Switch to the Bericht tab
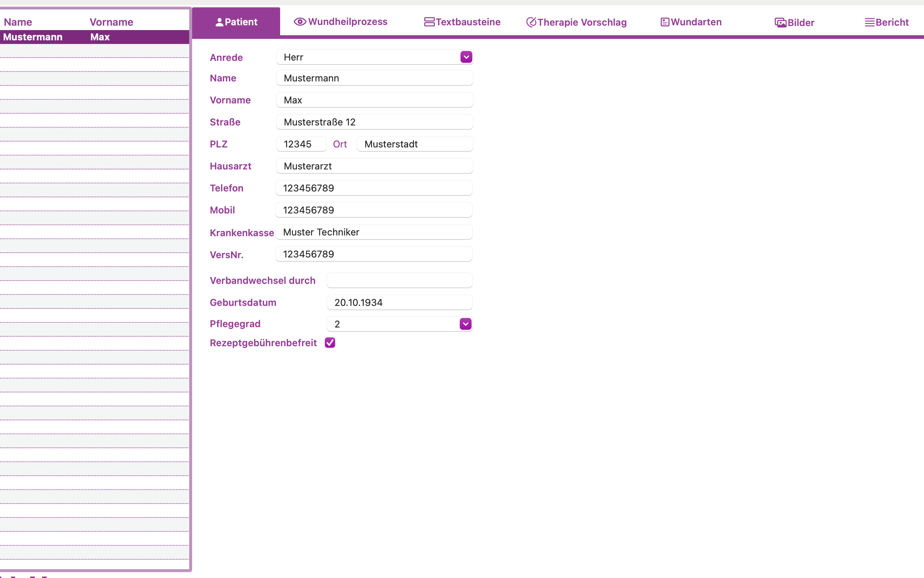924x578 pixels. pos(887,22)
